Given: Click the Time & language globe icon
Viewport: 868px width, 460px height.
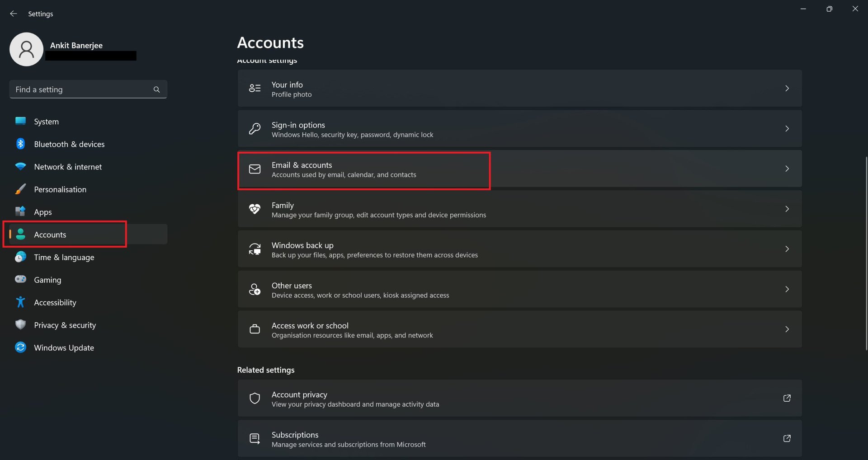Looking at the screenshot, I should point(20,257).
